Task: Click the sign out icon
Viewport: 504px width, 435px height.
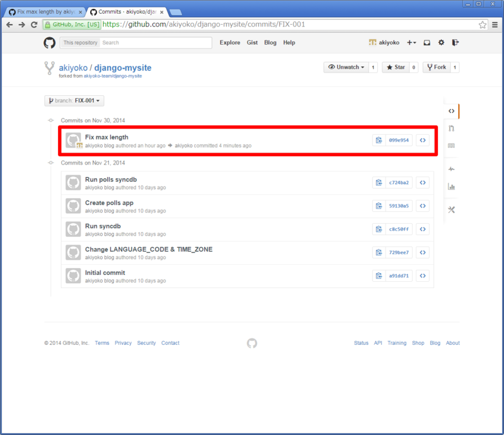Action: click(x=455, y=42)
